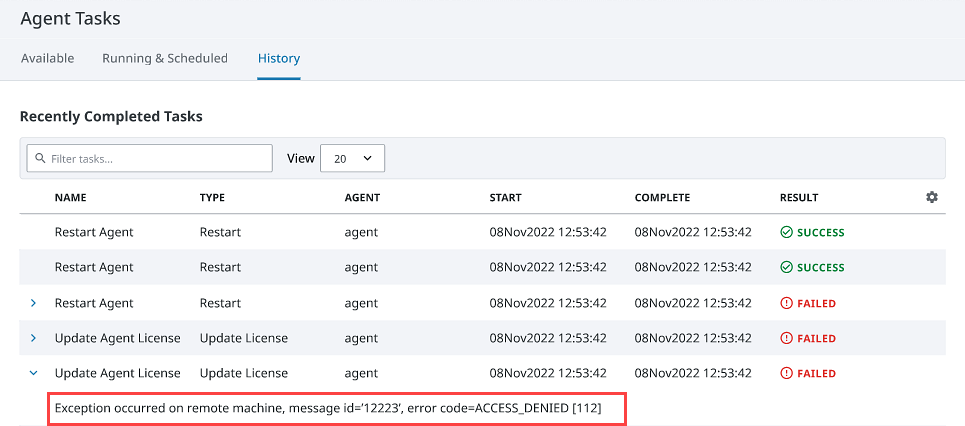Open the table settings gear icon
This screenshot has width=965, height=426.
(x=932, y=198)
